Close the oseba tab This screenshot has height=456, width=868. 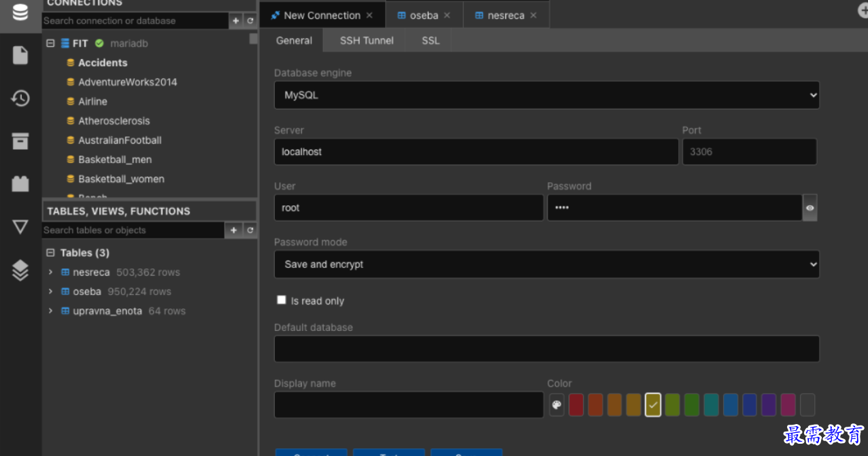pyautogui.click(x=447, y=15)
